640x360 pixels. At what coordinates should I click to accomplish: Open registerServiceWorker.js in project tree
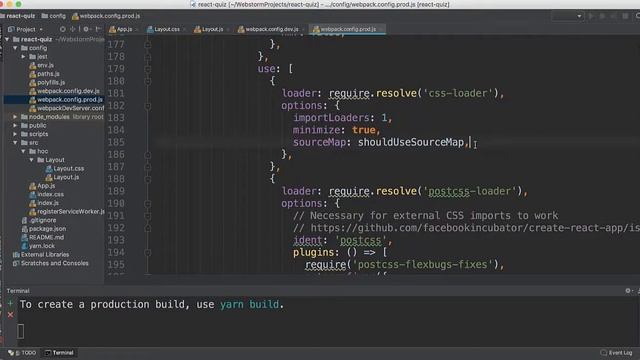tap(67, 211)
